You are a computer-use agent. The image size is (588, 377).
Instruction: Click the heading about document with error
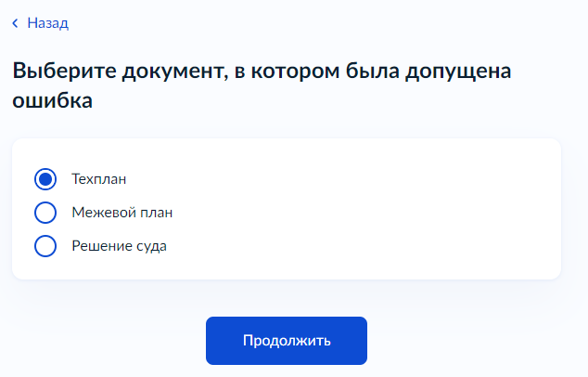(262, 85)
